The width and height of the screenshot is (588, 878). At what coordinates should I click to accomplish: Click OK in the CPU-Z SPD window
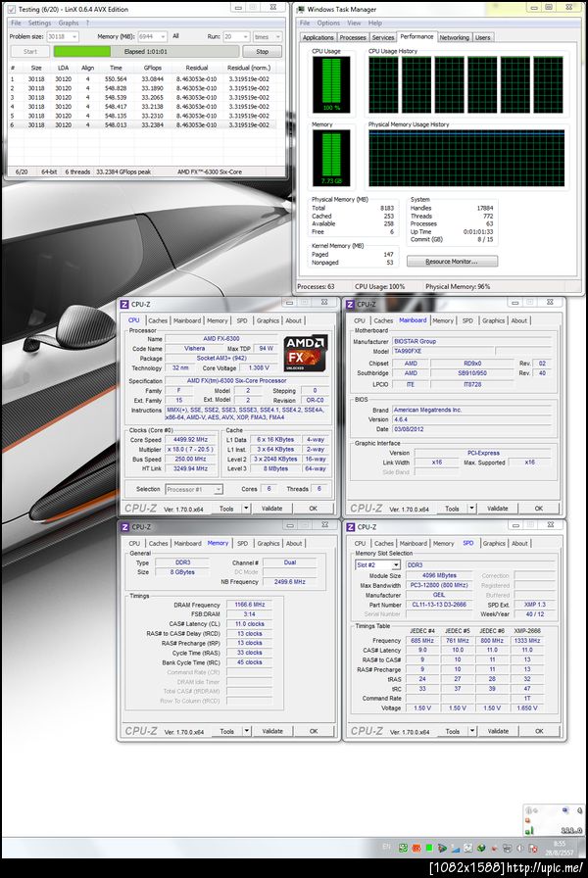(x=539, y=731)
